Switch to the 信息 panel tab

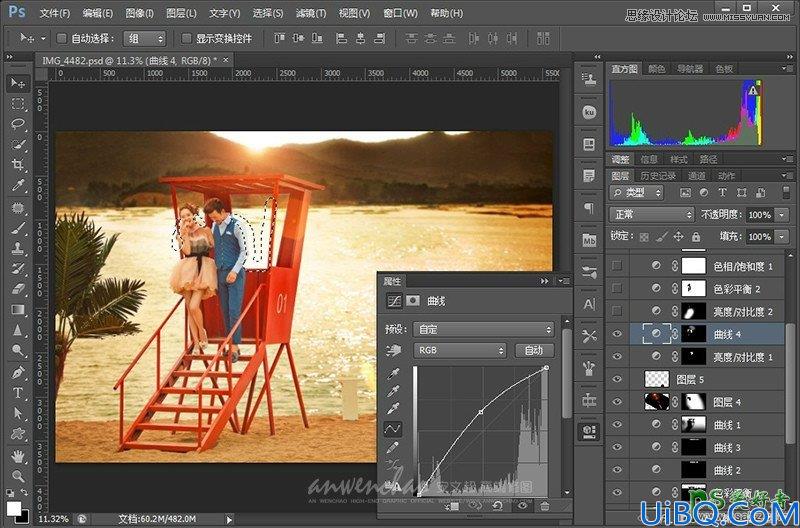pos(648,159)
